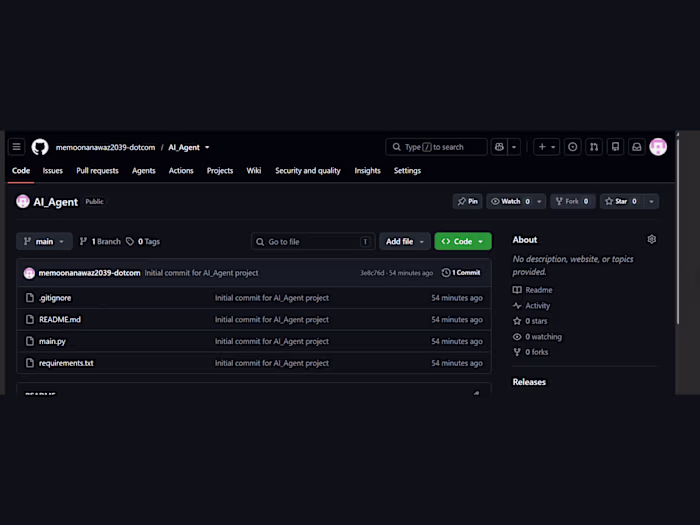Expand the Watch options caret
This screenshot has width=700, height=525.
tap(539, 201)
